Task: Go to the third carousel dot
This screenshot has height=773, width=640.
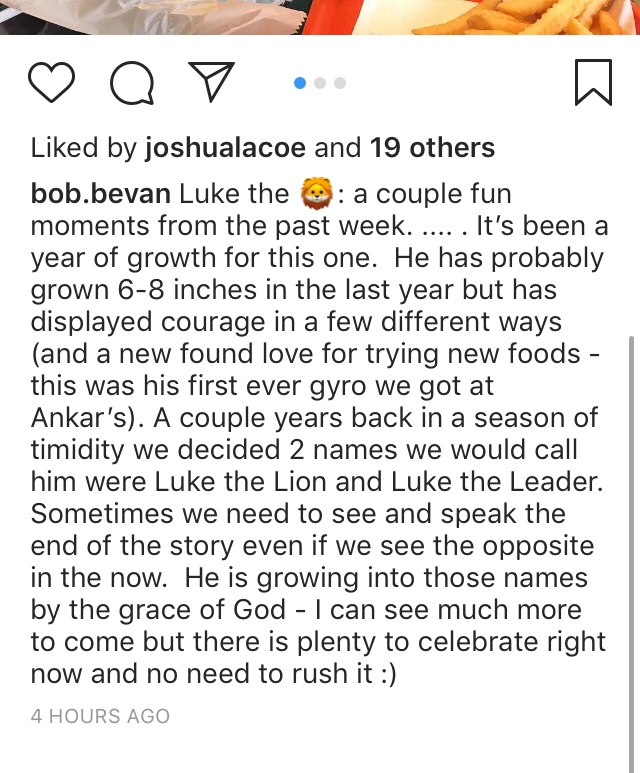Action: pyautogui.click(x=340, y=83)
